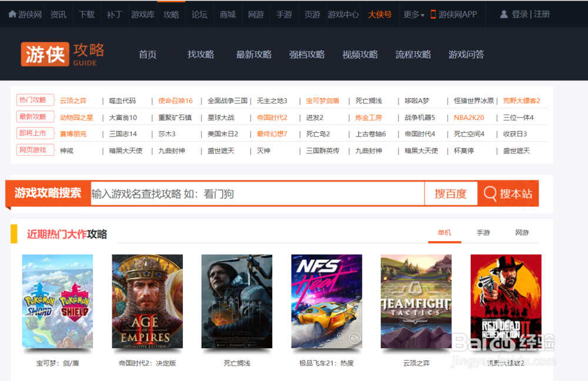Click the 死亡搁浅 caption under cover
This screenshot has width=588, height=381.
click(236, 363)
